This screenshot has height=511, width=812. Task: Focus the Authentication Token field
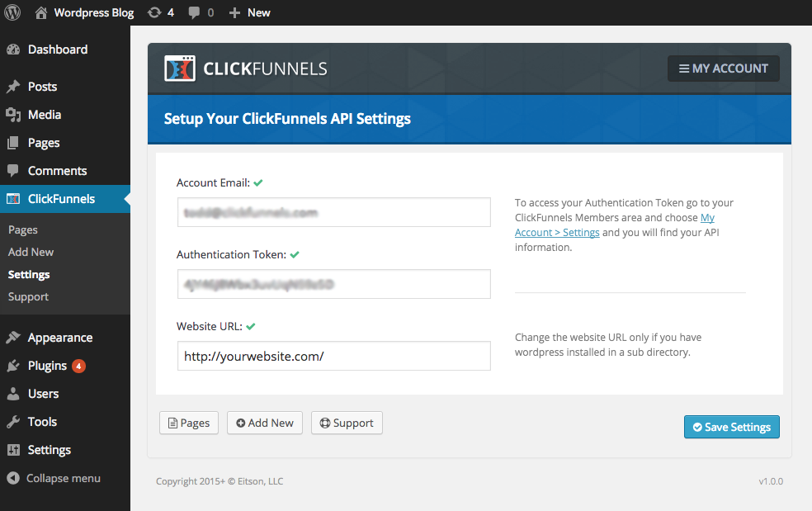coord(333,284)
